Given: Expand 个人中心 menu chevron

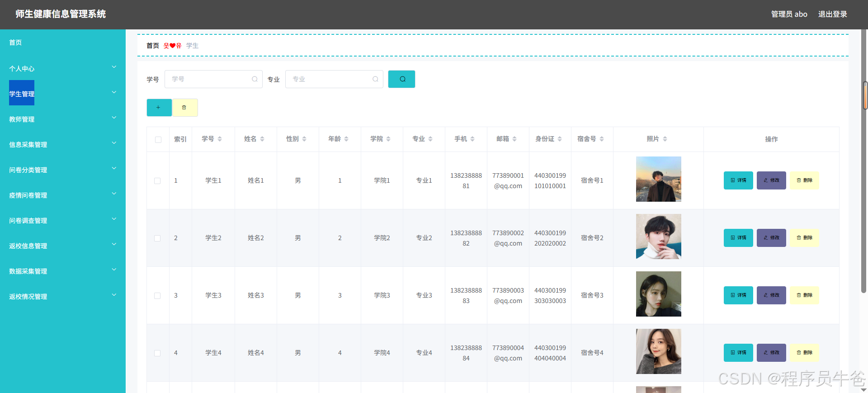Looking at the screenshot, I should (x=114, y=67).
